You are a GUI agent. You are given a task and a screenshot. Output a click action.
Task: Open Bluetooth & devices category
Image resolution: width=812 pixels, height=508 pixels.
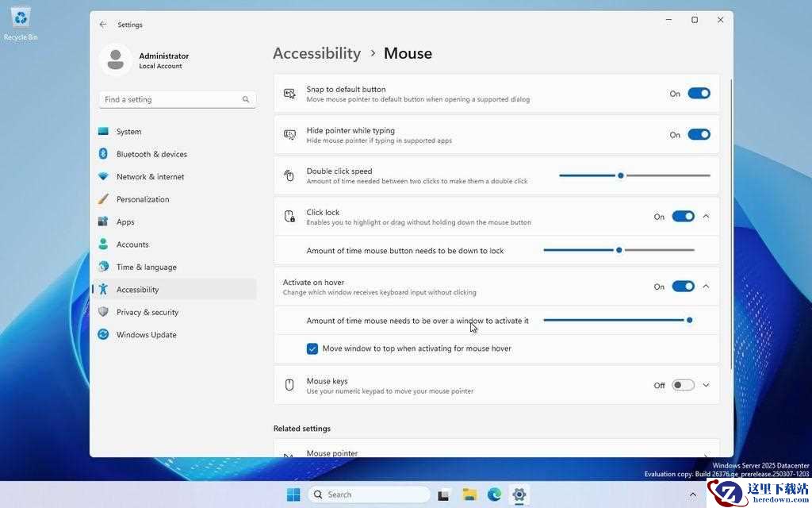coord(174,154)
